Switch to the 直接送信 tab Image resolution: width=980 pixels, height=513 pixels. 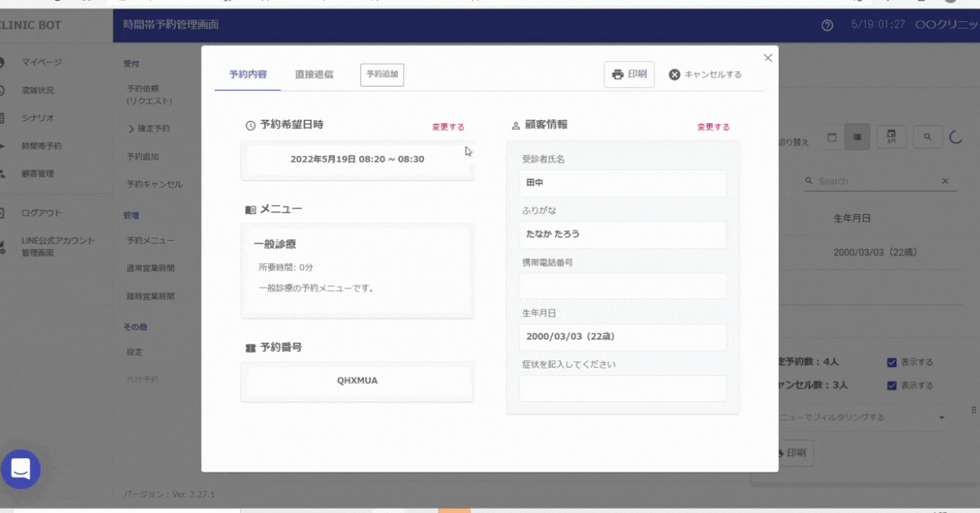[x=314, y=74]
